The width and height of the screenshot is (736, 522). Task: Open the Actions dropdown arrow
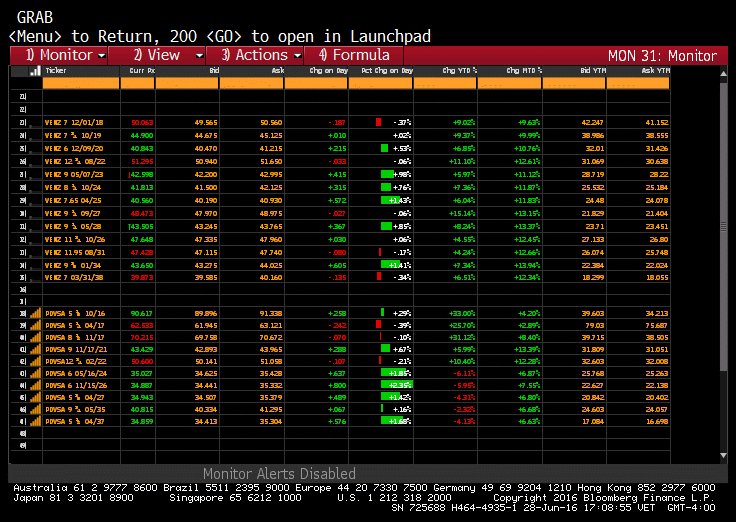298,56
